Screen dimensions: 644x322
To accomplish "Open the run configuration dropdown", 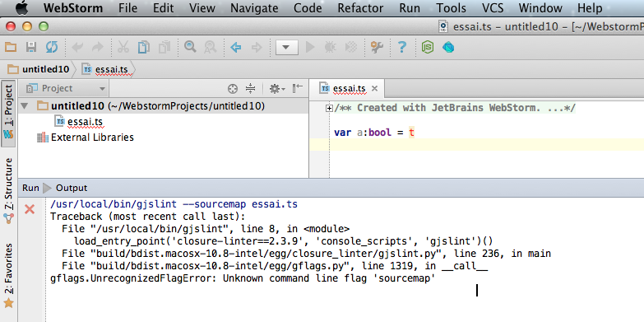I will pyautogui.click(x=287, y=48).
